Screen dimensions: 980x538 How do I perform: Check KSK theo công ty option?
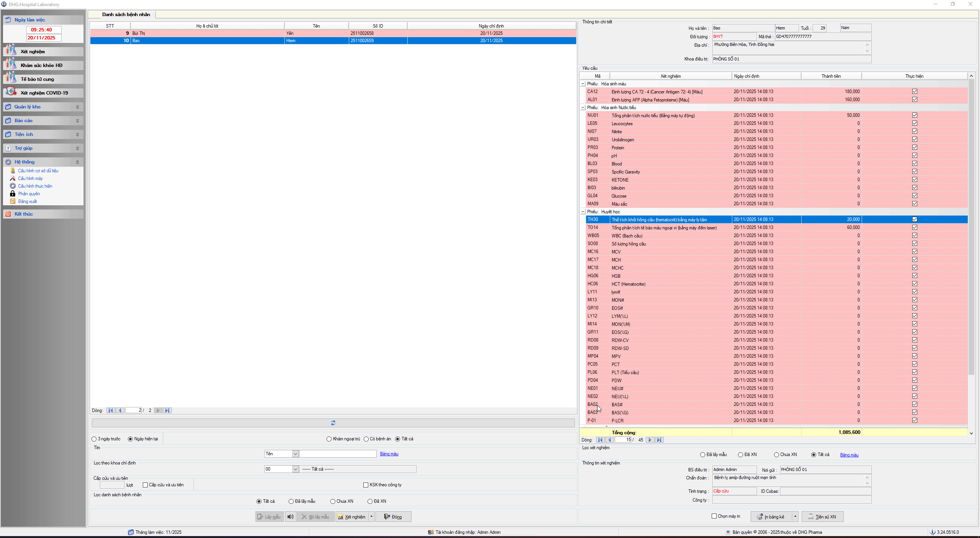point(366,485)
